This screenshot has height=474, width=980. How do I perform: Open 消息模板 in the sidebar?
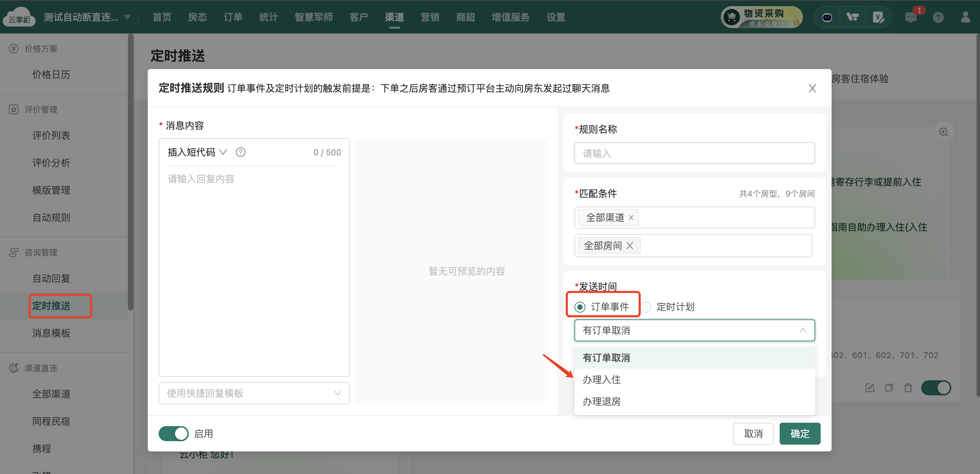[51, 333]
